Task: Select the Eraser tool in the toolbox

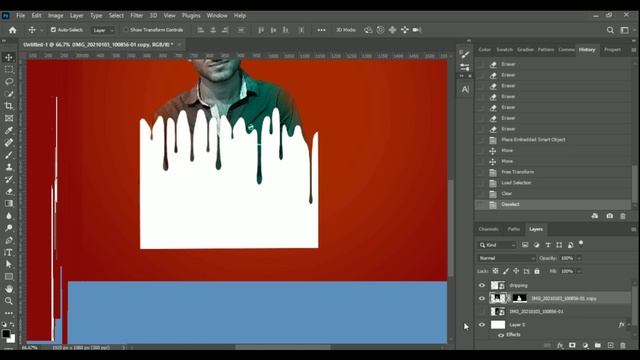Action: point(9,191)
